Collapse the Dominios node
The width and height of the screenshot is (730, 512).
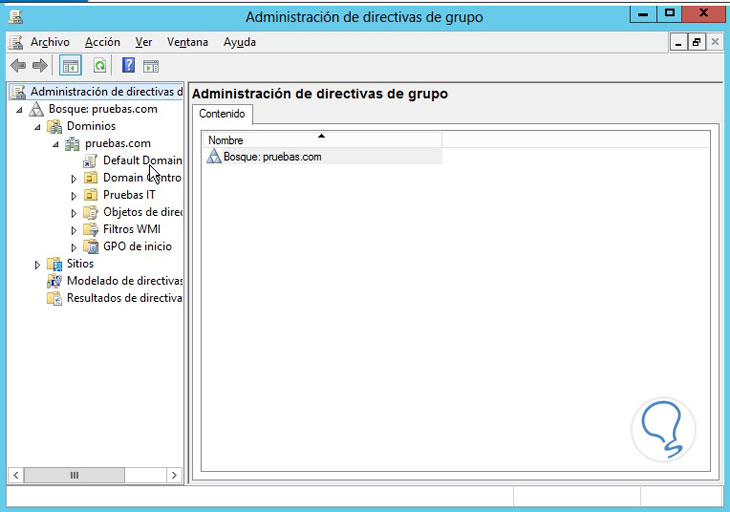coord(37,127)
